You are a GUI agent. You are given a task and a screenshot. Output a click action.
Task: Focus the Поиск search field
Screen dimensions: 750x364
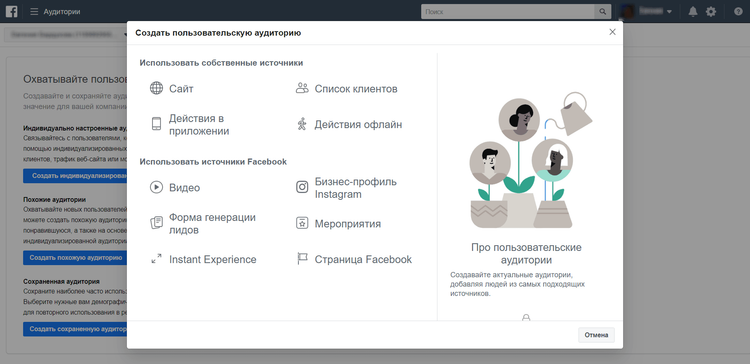click(507, 12)
